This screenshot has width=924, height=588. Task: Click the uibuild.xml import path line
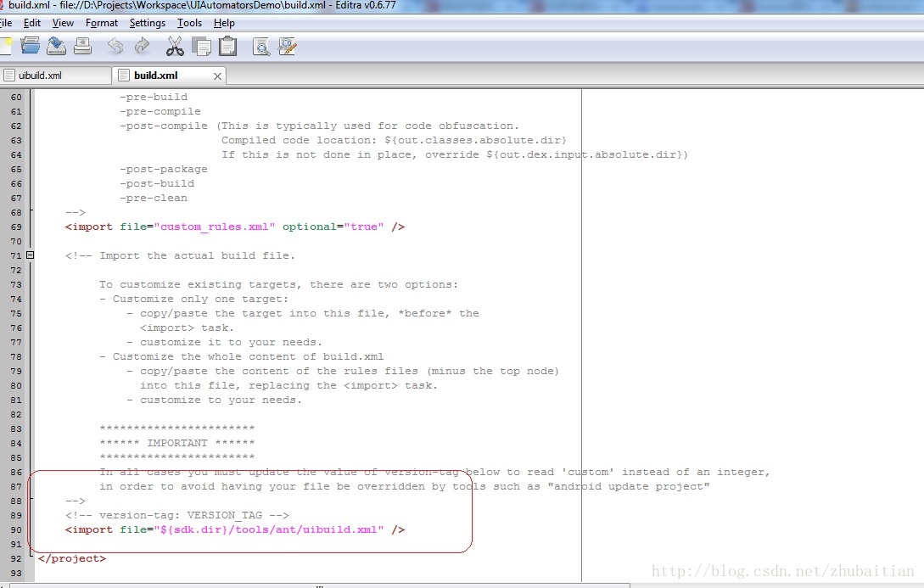(234, 529)
